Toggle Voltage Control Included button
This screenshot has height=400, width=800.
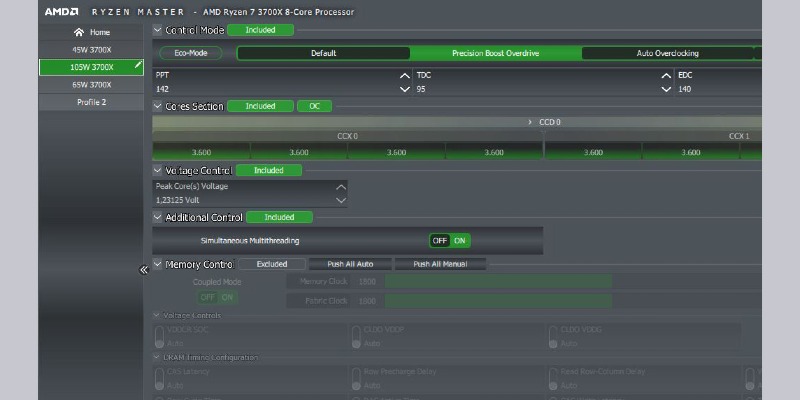pos(269,170)
